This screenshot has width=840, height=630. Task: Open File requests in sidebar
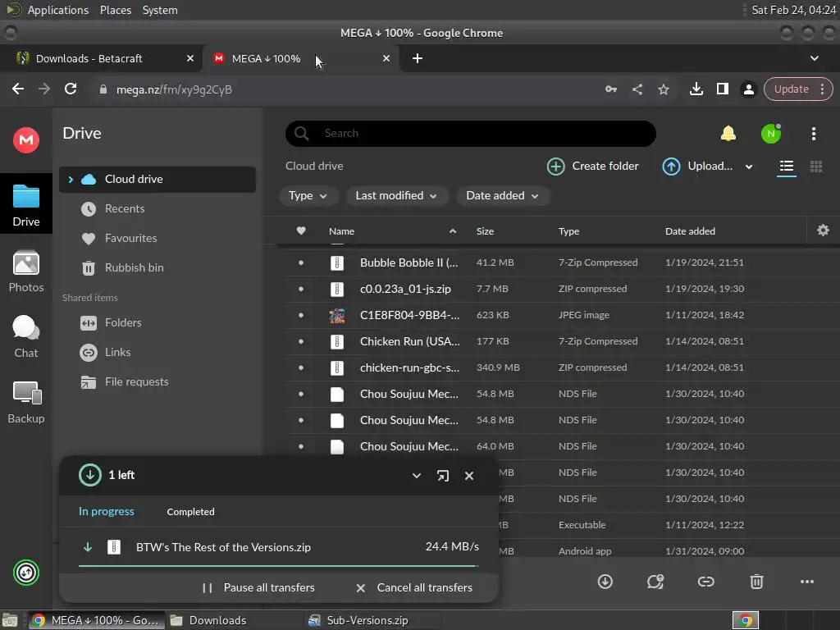click(157, 382)
